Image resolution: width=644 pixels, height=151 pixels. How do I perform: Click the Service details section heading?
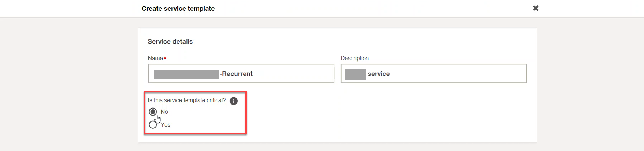click(170, 42)
